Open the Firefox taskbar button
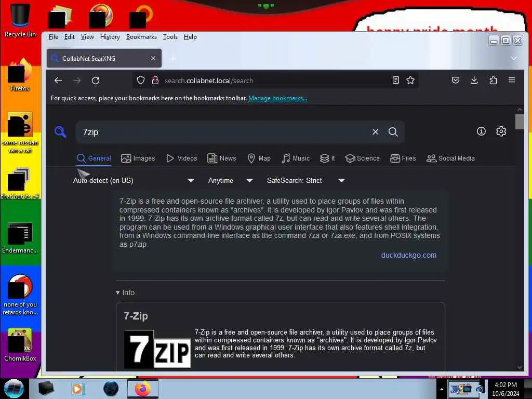532x399 pixels. click(x=143, y=389)
